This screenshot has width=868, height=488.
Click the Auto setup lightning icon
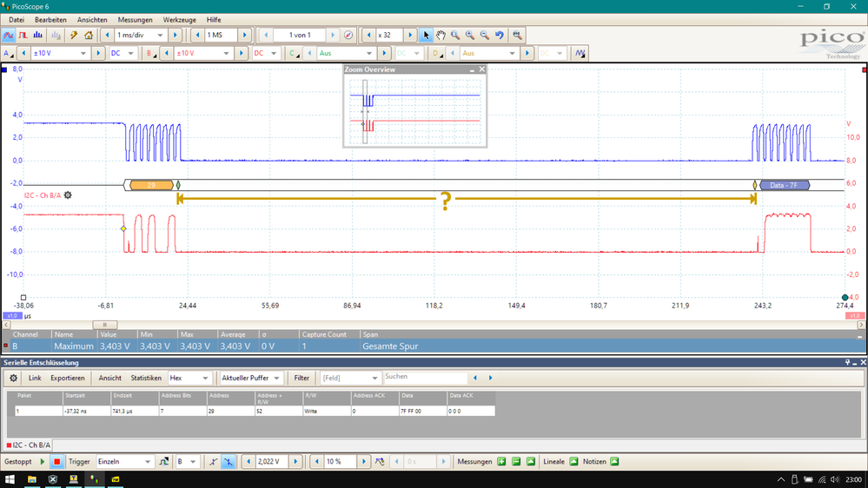(74, 35)
